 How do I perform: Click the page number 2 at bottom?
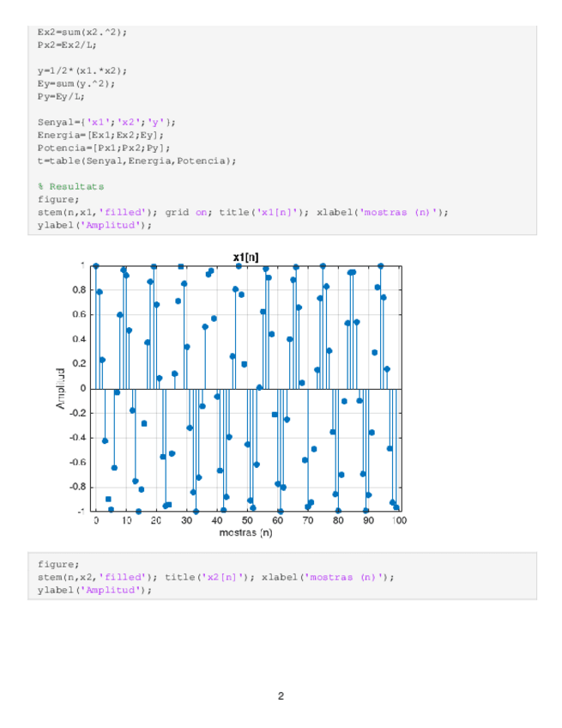pos(281,695)
